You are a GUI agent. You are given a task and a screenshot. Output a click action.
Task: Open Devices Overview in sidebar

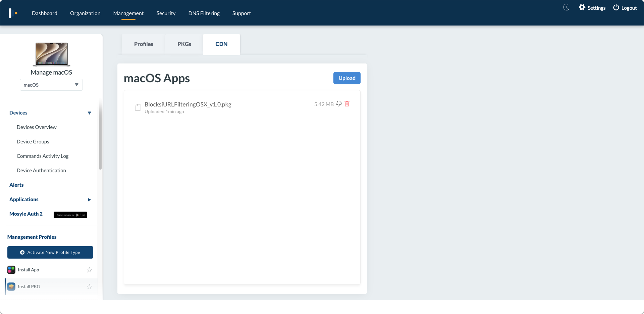point(37,127)
